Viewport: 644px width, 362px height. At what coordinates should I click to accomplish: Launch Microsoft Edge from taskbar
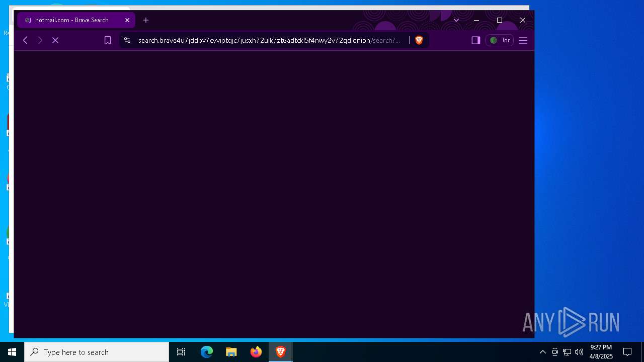coord(207,352)
